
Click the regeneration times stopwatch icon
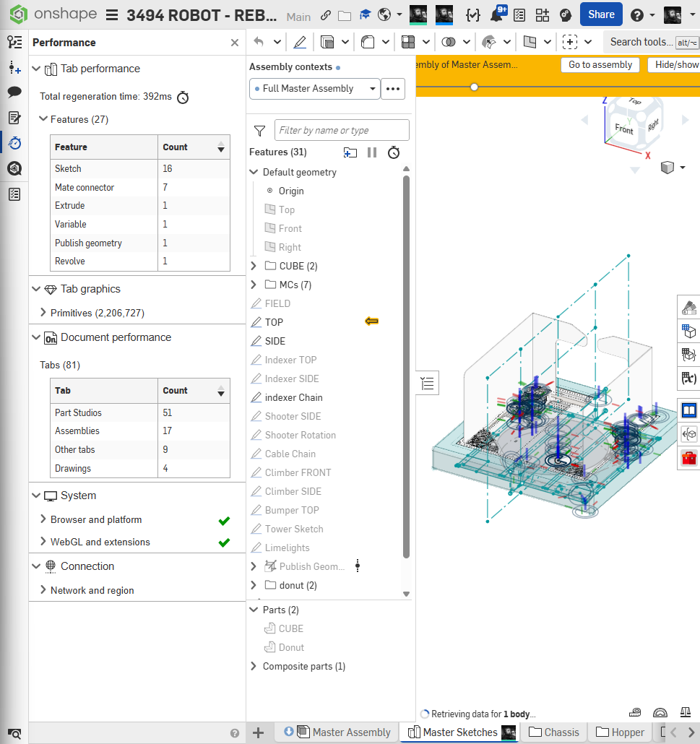tap(394, 152)
